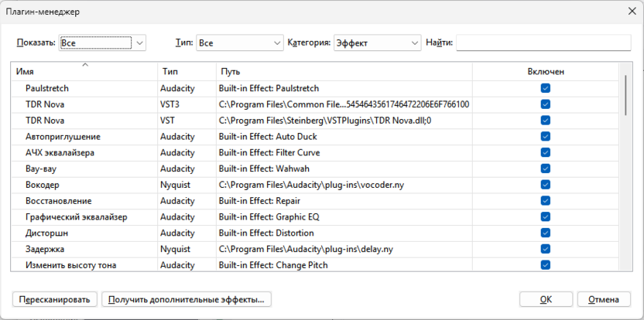Select Изменить высоту тона row name
The height and width of the screenshot is (320, 644).
click(x=71, y=264)
